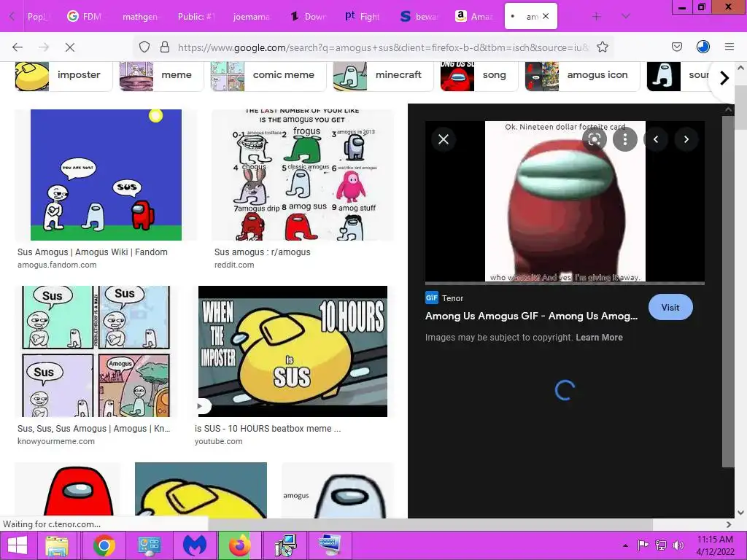Open Among Us Amogus GIF title
Image resolution: width=747 pixels, height=560 pixels.
point(531,316)
